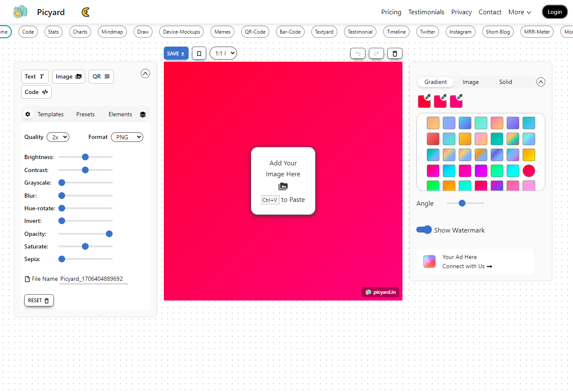
Task: Open the Format PNG dropdown
Action: coord(127,137)
